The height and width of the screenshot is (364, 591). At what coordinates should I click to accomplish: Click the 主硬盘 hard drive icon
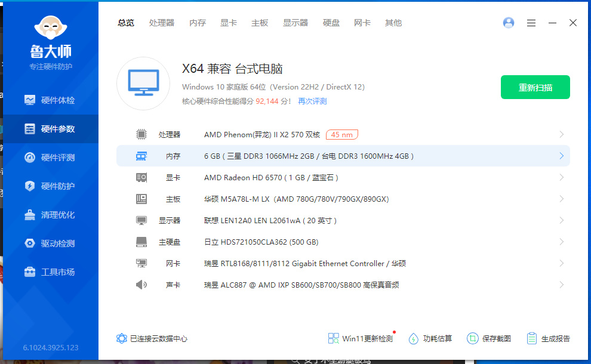tap(141, 242)
